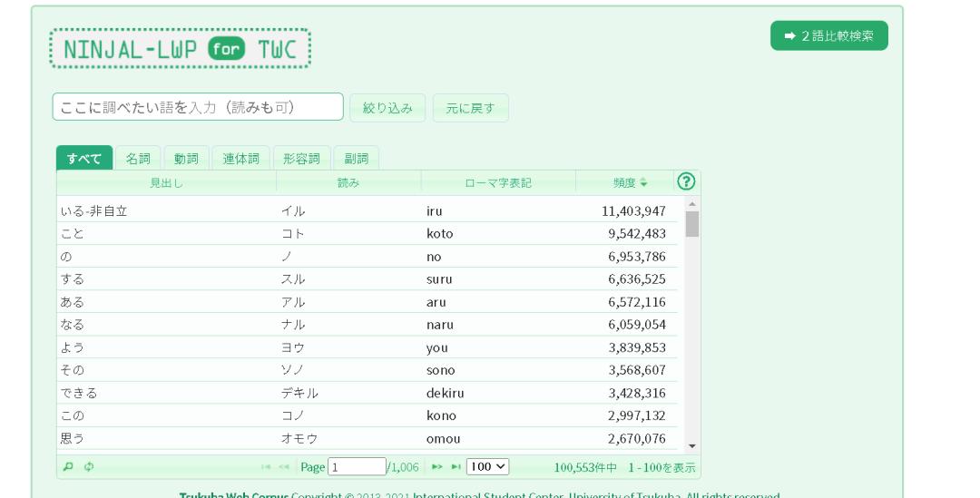Select the すべて tab
This screenshot has height=498, width=980.
pos(84,158)
